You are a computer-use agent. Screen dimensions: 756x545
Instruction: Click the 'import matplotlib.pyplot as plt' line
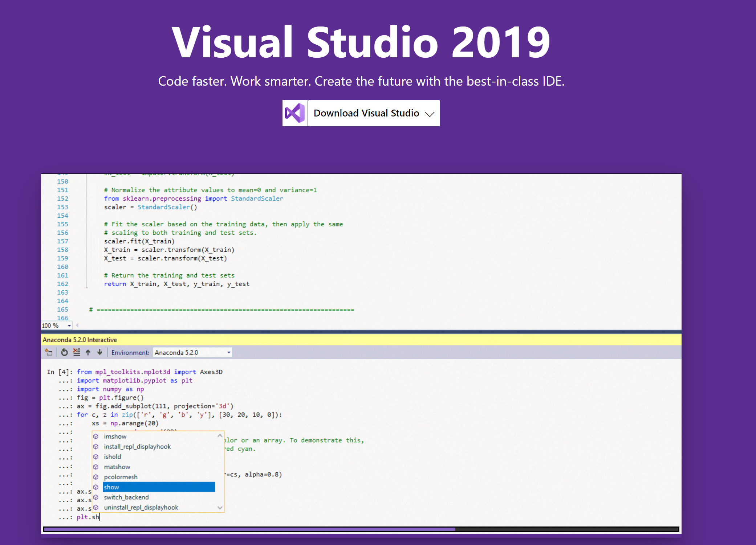(134, 381)
